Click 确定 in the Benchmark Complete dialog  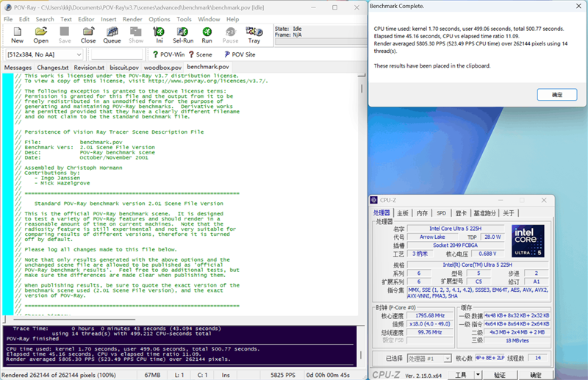[556, 95]
